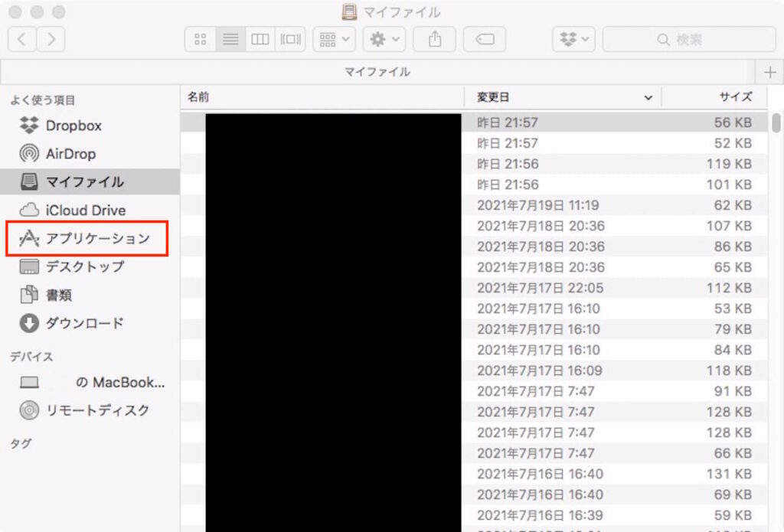Screen dimensions: 784x532
Task: Click the Share toolbar button
Action: (435, 39)
